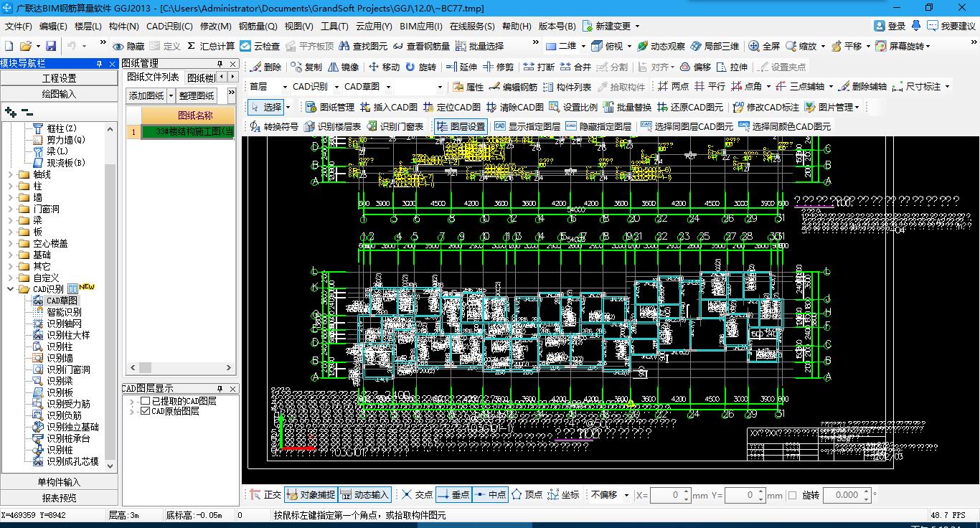Open the 首层 floor dropdown
Viewport: 980px width, 528px height.
click(285, 87)
